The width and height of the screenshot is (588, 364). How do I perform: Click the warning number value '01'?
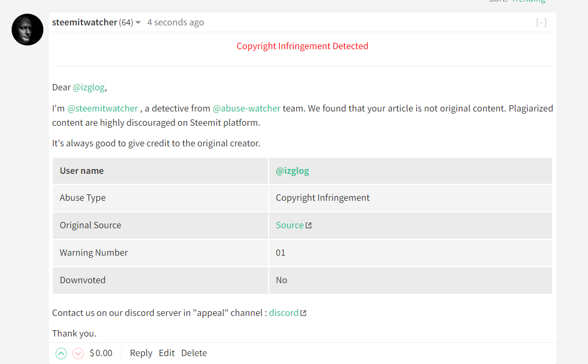[280, 253]
